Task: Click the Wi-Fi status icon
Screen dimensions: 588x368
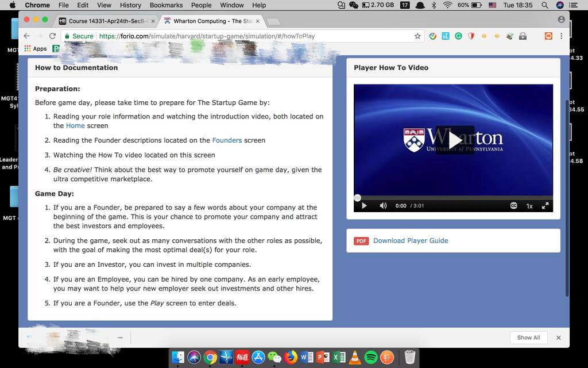Action: click(x=447, y=5)
